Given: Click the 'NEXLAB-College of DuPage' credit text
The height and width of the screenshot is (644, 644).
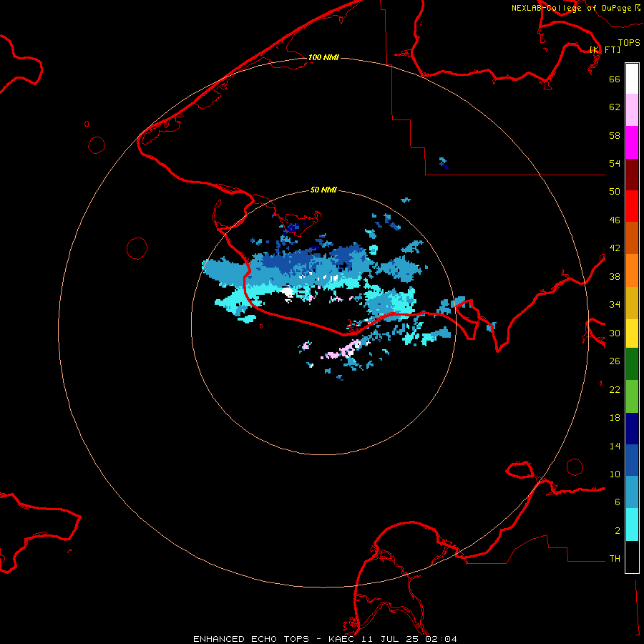Looking at the screenshot, I should (x=571, y=8).
